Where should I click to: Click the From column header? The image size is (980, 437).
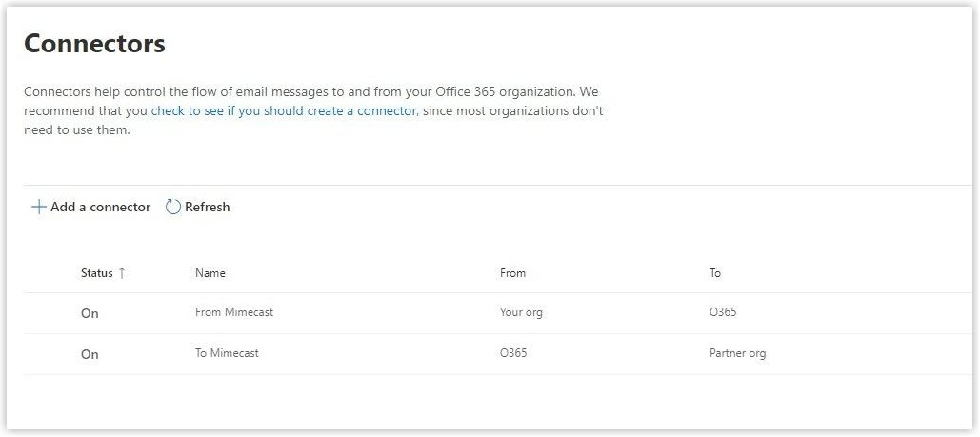point(512,273)
